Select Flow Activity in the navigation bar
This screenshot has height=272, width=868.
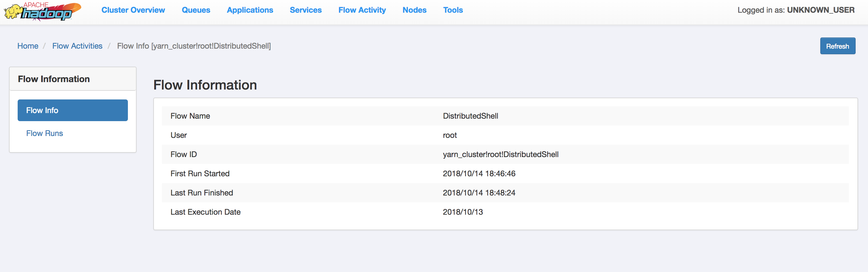point(362,10)
